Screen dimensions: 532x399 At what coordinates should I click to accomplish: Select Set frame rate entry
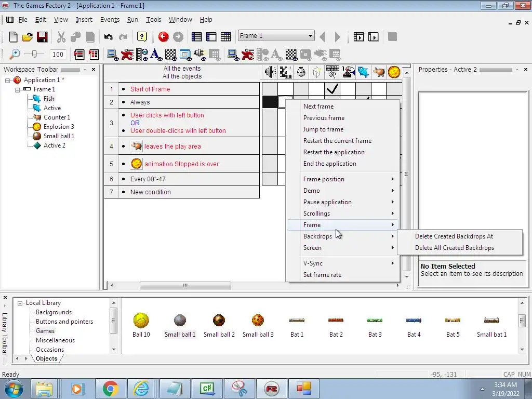pyautogui.click(x=343, y=275)
